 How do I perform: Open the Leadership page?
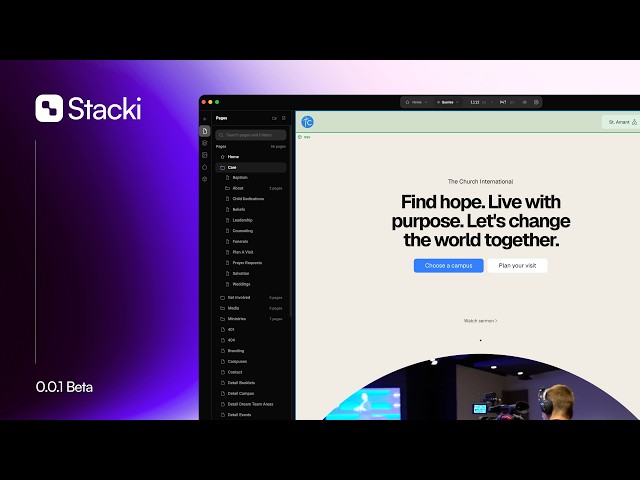253,220
